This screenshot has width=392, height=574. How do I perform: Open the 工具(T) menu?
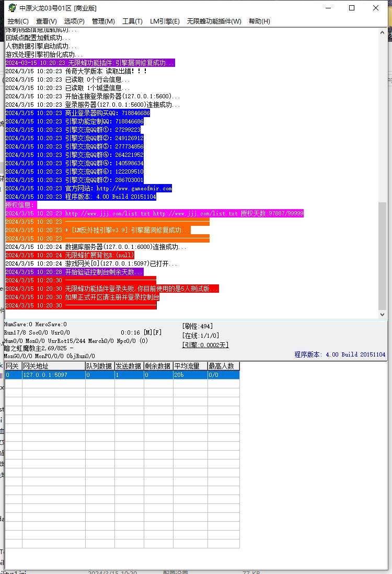(x=132, y=21)
